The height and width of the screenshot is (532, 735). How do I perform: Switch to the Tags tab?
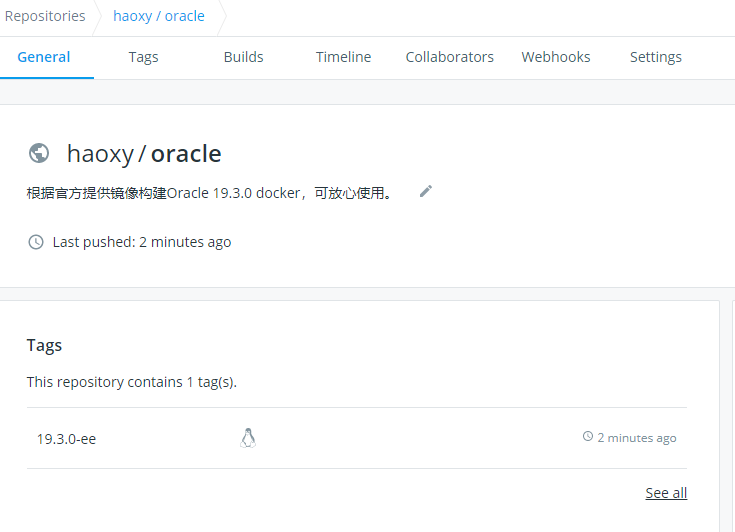[143, 57]
